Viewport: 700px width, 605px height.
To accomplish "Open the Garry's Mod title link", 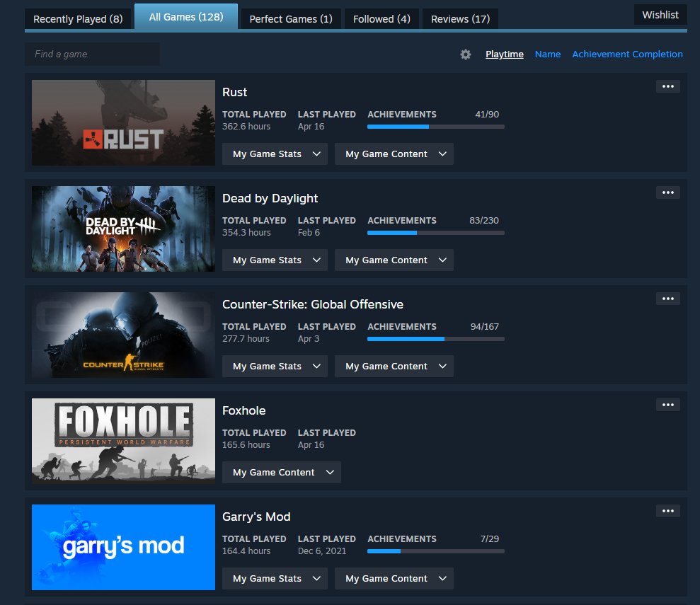I will pyautogui.click(x=256, y=517).
